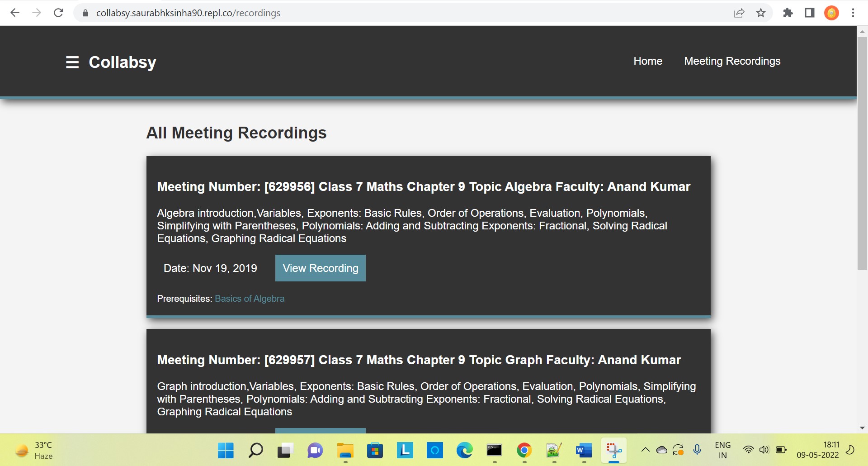The height and width of the screenshot is (466, 868).
Task: Click the scrollbar up arrow
Action: [862, 32]
